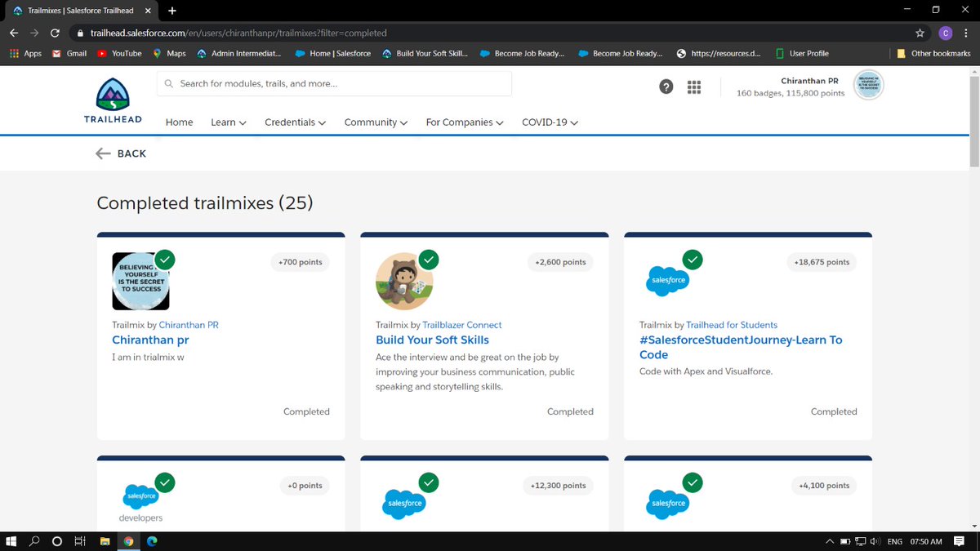Open Other bookmarks folder
This screenshot has height=551, width=980.
[933, 53]
